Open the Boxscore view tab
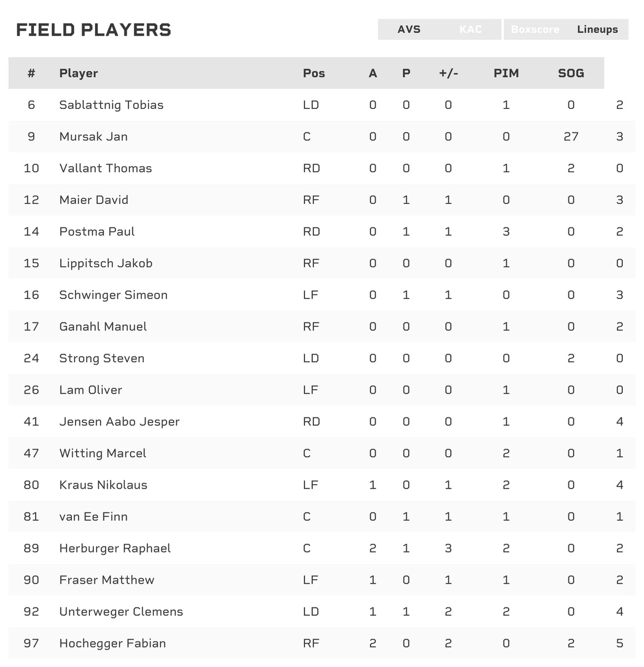Image resolution: width=644 pixels, height=667 pixels. [x=535, y=29]
